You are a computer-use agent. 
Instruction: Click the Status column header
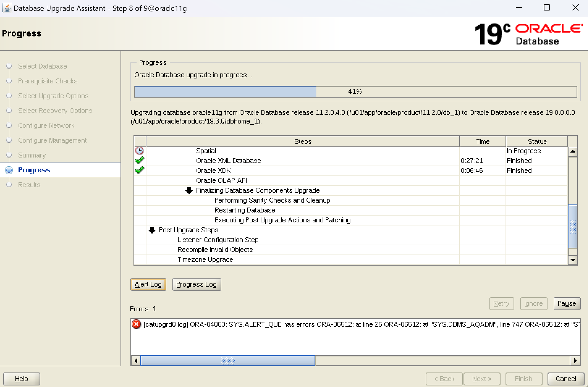point(537,141)
